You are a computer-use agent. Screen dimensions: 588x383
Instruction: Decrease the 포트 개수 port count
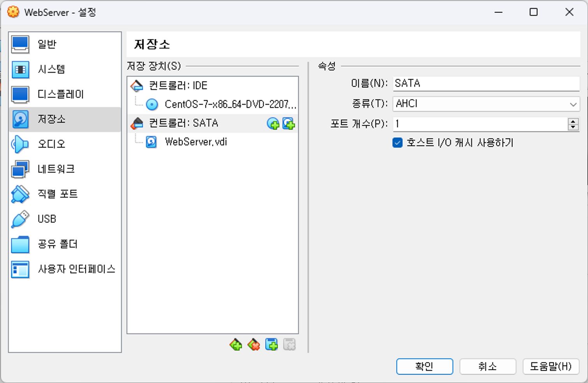(x=573, y=127)
